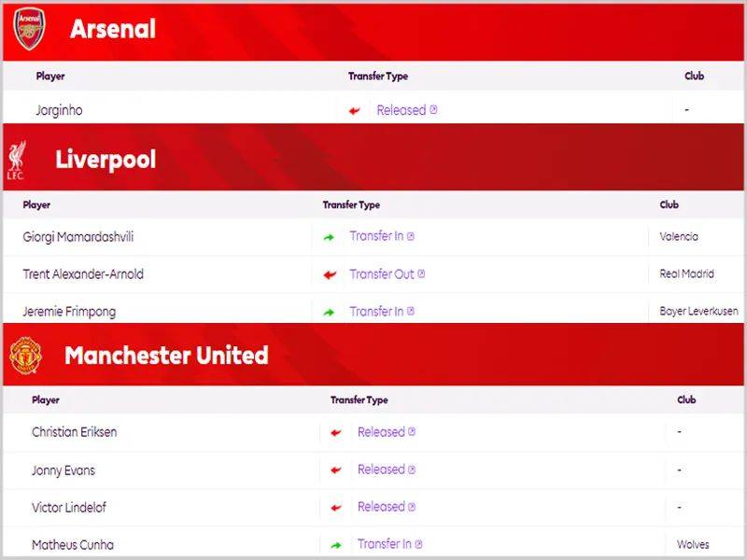Click the Manchester United club crest icon
The image size is (747, 560).
coord(24,356)
